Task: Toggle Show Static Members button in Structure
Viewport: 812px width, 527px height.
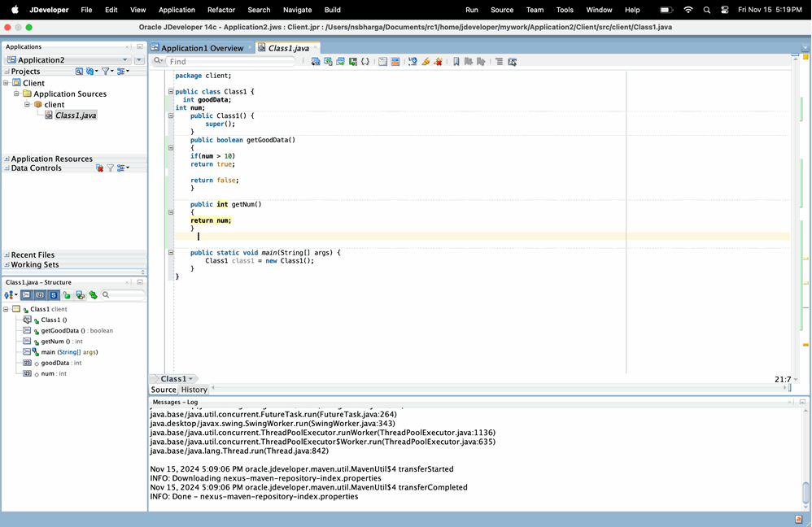Action: [54, 295]
